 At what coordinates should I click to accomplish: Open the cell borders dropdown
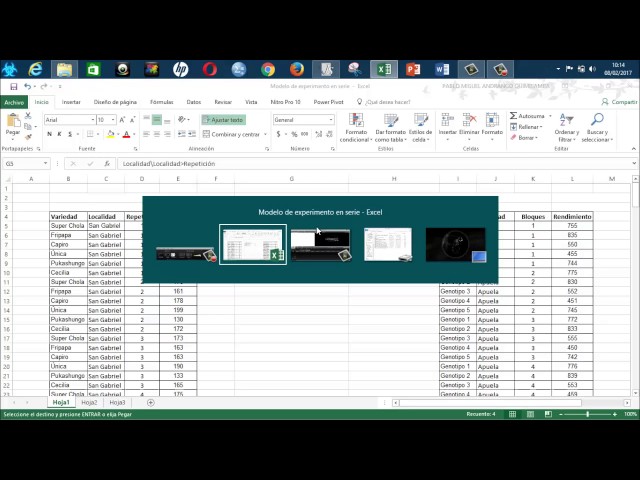98,134
